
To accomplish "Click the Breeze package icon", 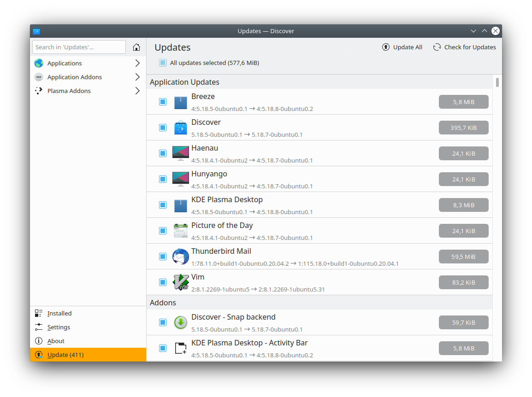I will click(x=181, y=102).
